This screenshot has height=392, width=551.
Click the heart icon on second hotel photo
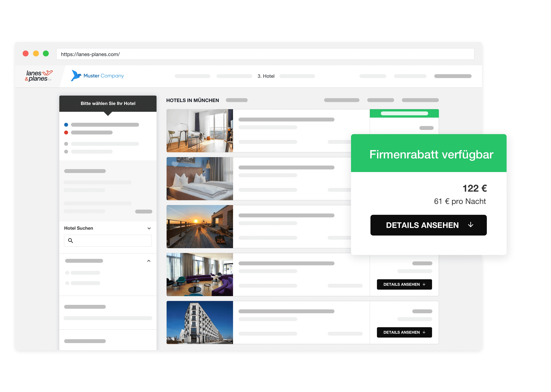175,164
